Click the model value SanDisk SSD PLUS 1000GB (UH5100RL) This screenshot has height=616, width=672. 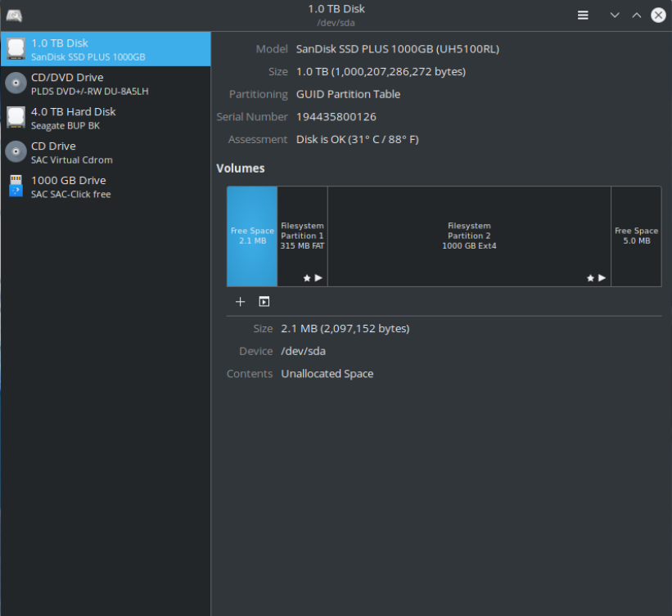coord(398,49)
